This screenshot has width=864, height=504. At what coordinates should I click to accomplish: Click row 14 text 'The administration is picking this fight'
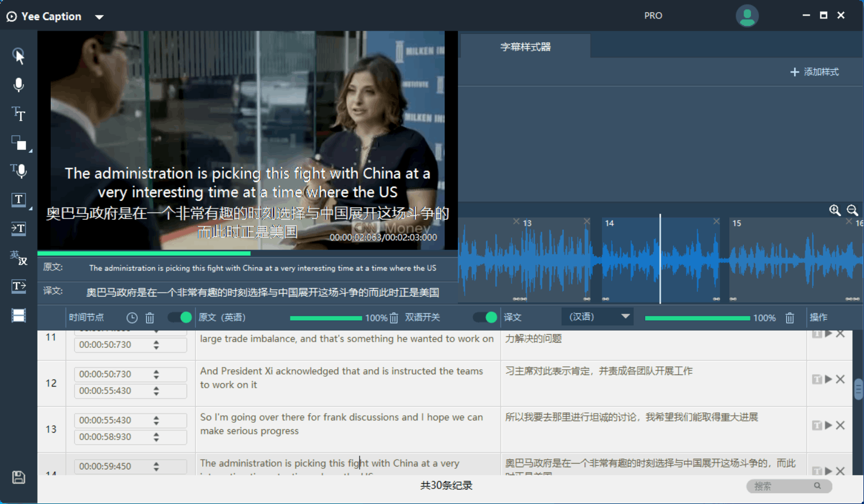click(x=284, y=463)
